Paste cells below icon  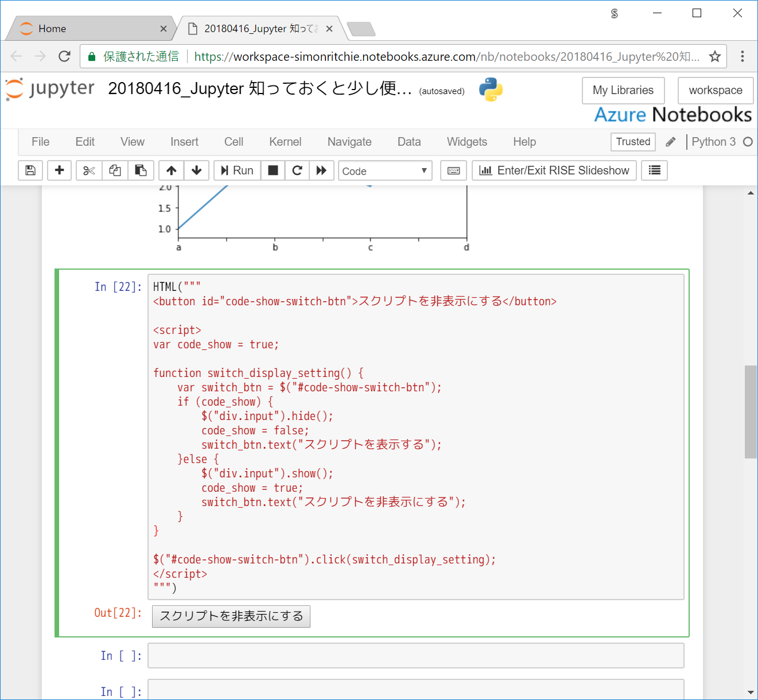[141, 170]
